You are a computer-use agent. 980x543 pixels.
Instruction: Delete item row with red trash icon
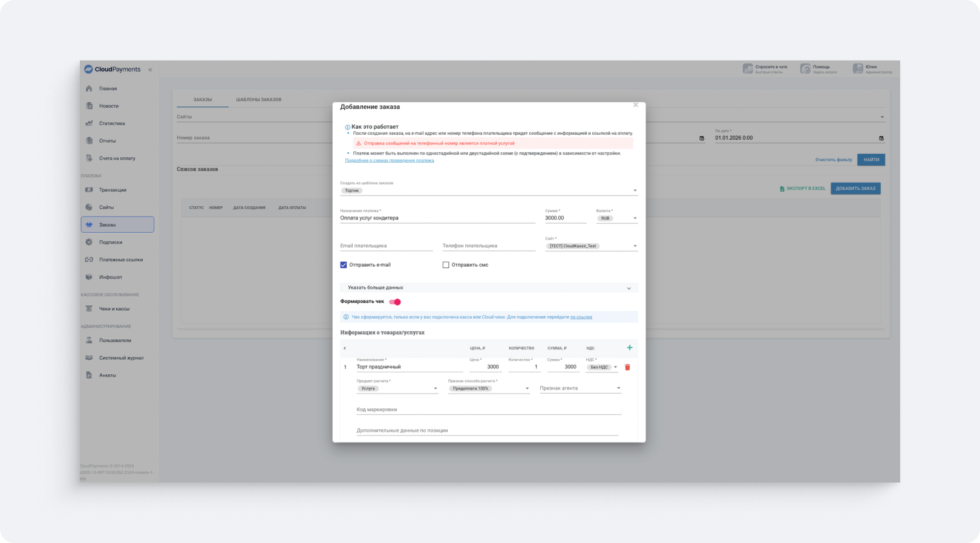627,367
